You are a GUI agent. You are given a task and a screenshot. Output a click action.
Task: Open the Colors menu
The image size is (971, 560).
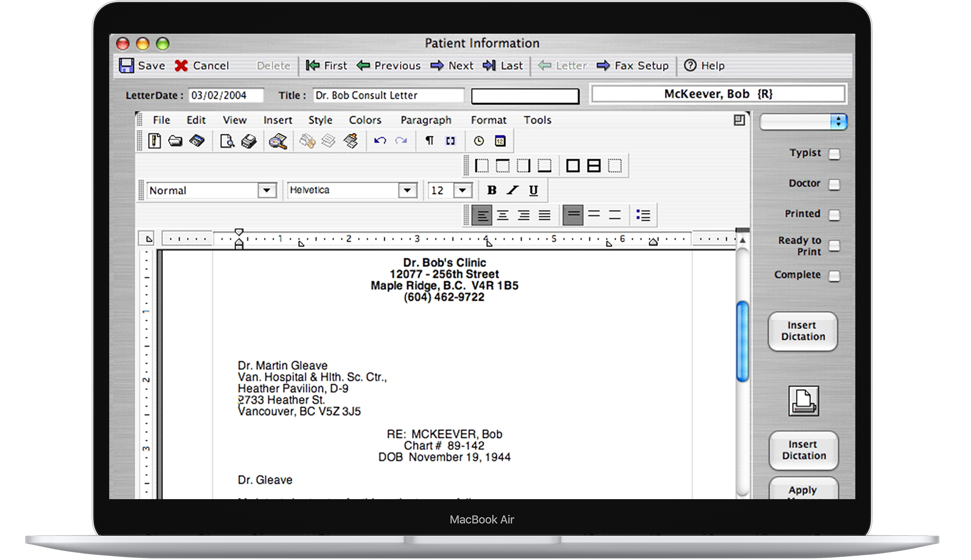pos(365,120)
